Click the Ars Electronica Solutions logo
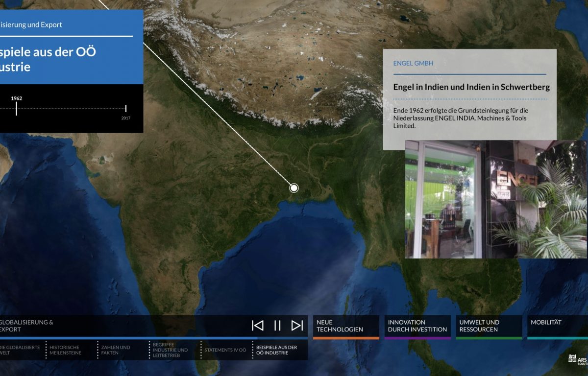Image resolution: width=588 pixels, height=376 pixels. 578,359
